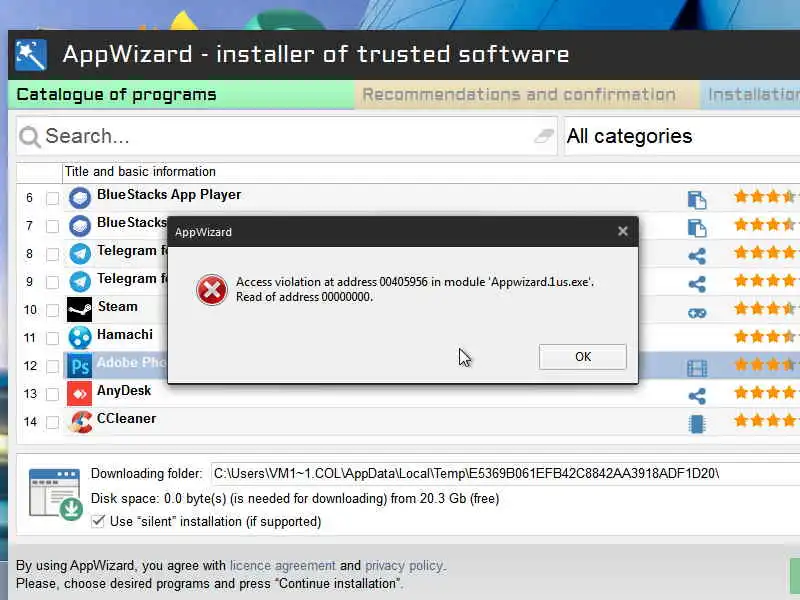The height and width of the screenshot is (600, 800).
Task: Click the Steam app icon
Action: [80, 310]
